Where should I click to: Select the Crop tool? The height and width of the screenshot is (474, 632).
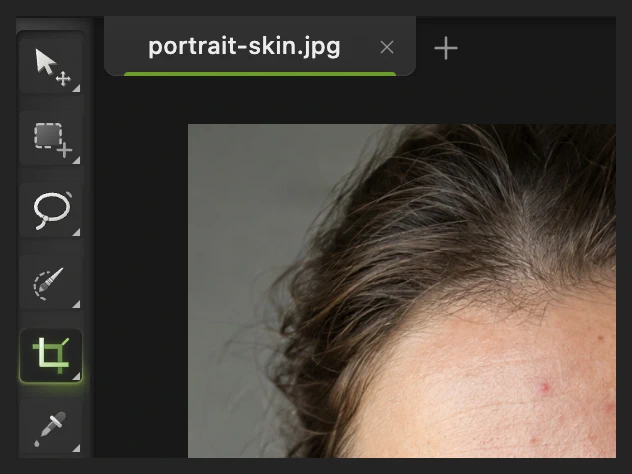click(51, 356)
